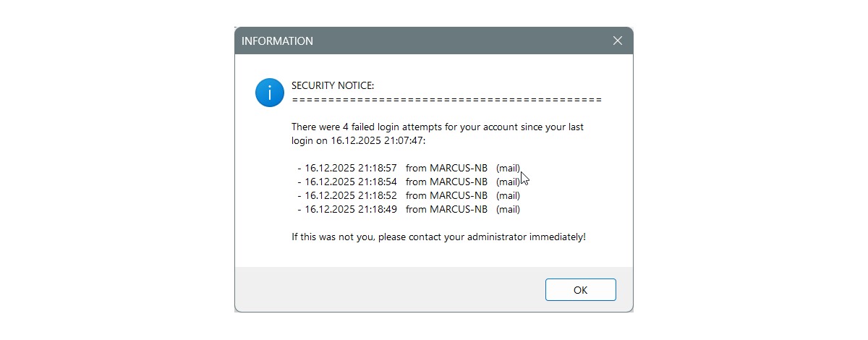The width and height of the screenshot is (868, 340).
Task: Click the equals-sign separator line
Action: click(x=446, y=100)
